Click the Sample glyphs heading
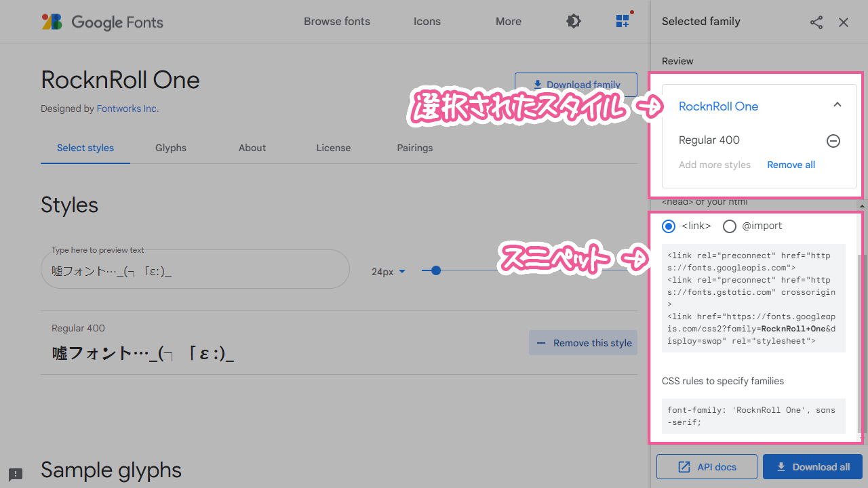Image resolution: width=868 pixels, height=488 pixels. pos(111,470)
